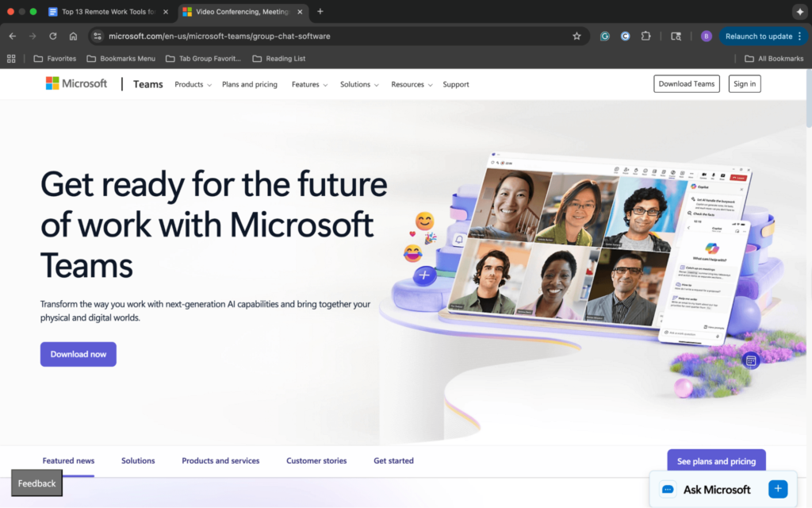Click the purple plus bubble on hero image

[424, 275]
